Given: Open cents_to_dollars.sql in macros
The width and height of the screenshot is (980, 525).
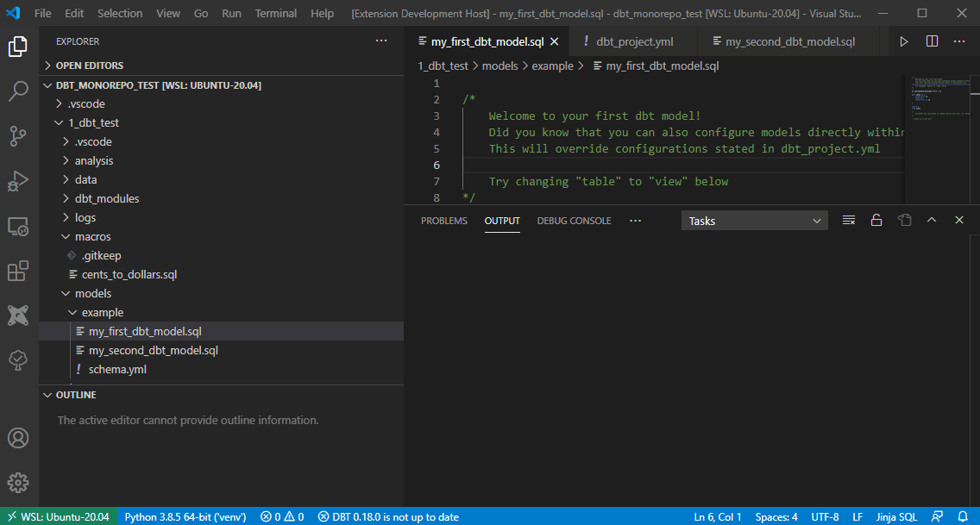Looking at the screenshot, I should (221, 275).
